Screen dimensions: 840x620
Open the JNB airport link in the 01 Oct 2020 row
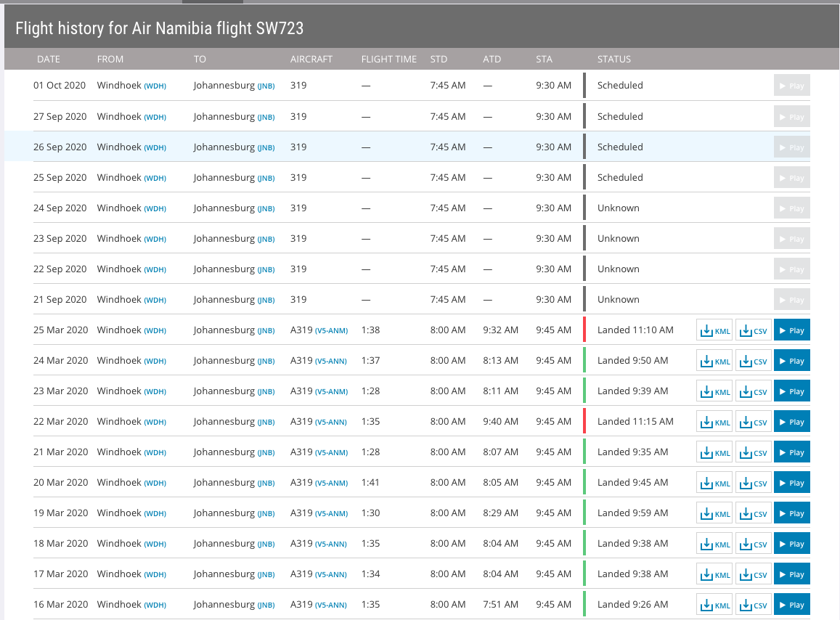266,86
